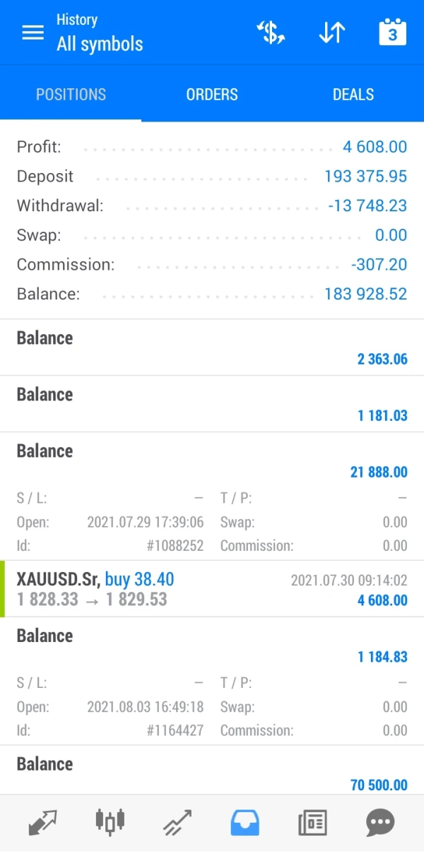This screenshot has width=424, height=868.
Task: Open the hamburger side menu
Action: (x=33, y=33)
